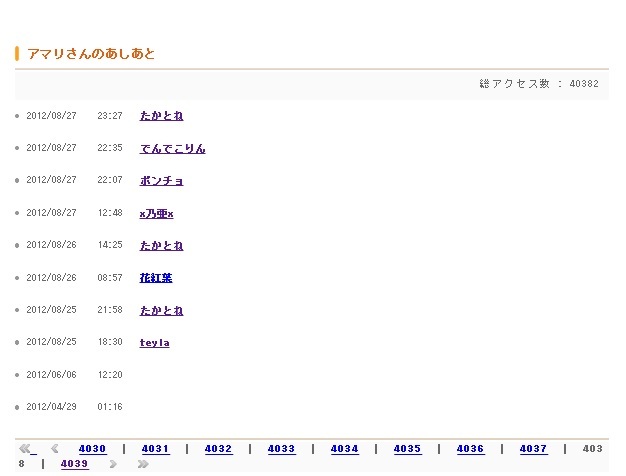Go to page 4031
The image size is (626, 476).
155,449
